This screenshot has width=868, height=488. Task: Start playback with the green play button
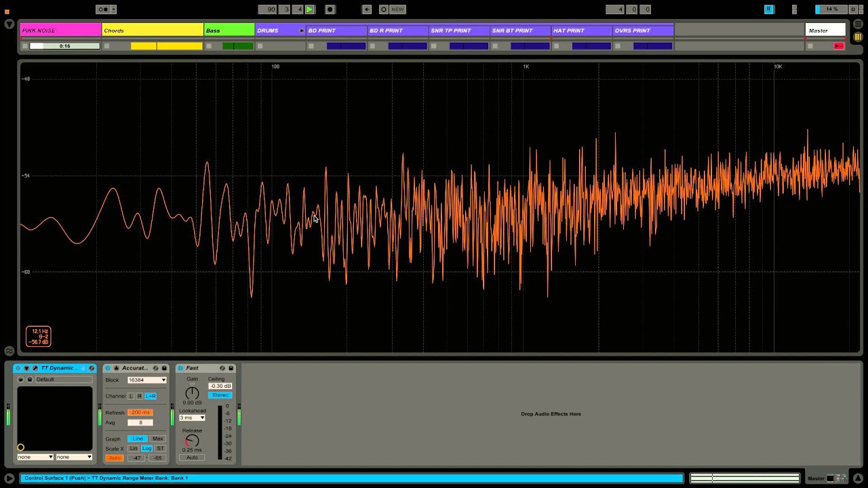[310, 9]
